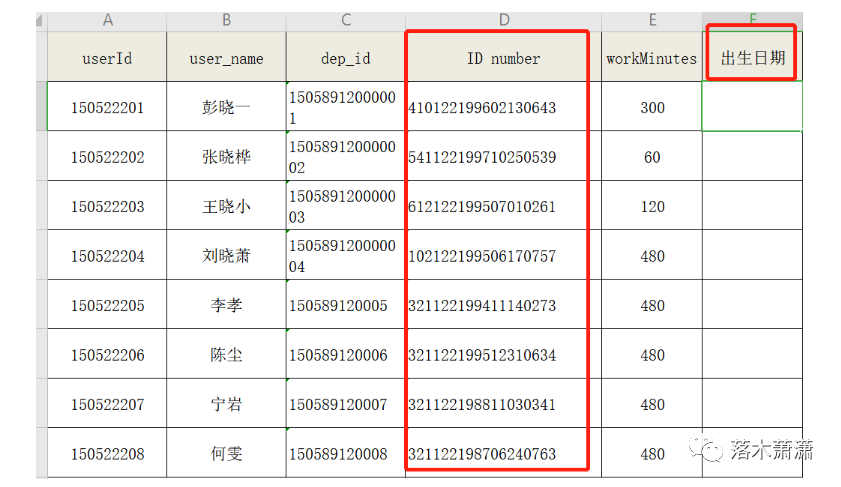This screenshot has height=487, width=841.
Task: Select dep_id cell 150589120008
Action: point(345,453)
